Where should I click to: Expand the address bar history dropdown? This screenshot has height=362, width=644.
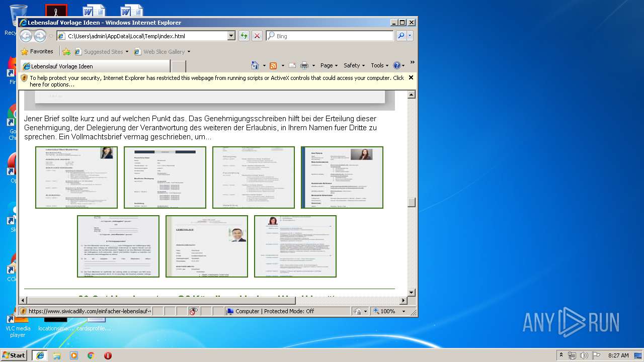pos(231,36)
